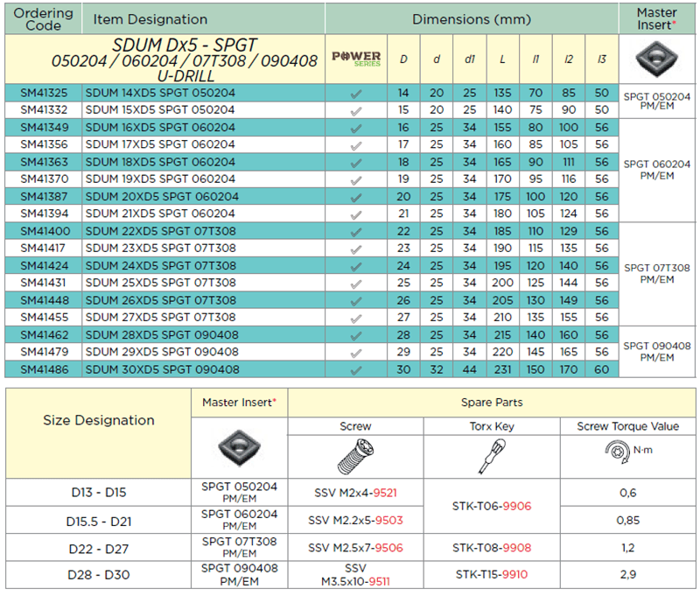Click the D13 - D15 size row
This screenshot has width=700, height=596.
point(99,493)
